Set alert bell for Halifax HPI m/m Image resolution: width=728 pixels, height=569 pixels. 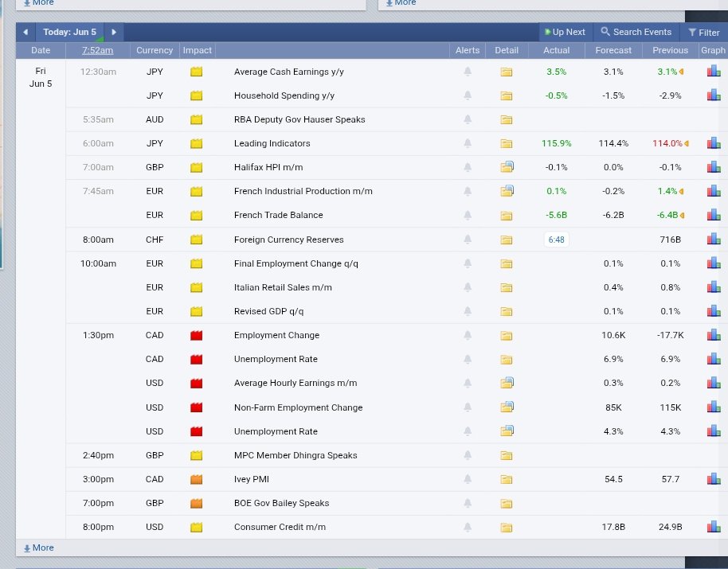tap(468, 167)
